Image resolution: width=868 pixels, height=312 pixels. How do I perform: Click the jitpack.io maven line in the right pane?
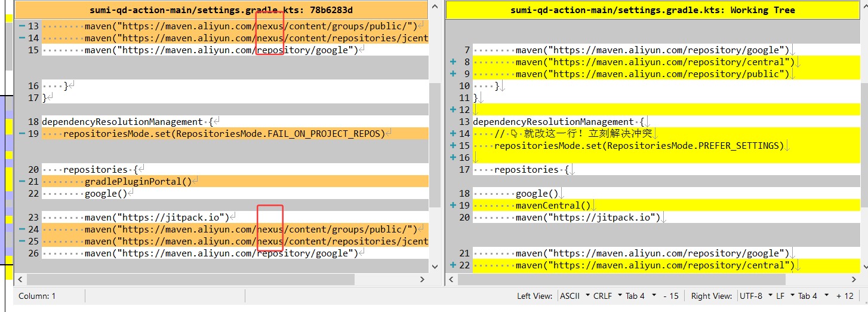pos(666,218)
